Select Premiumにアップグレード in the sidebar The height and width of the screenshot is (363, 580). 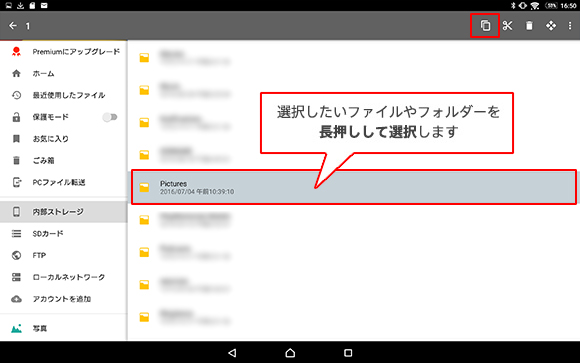[x=64, y=51]
